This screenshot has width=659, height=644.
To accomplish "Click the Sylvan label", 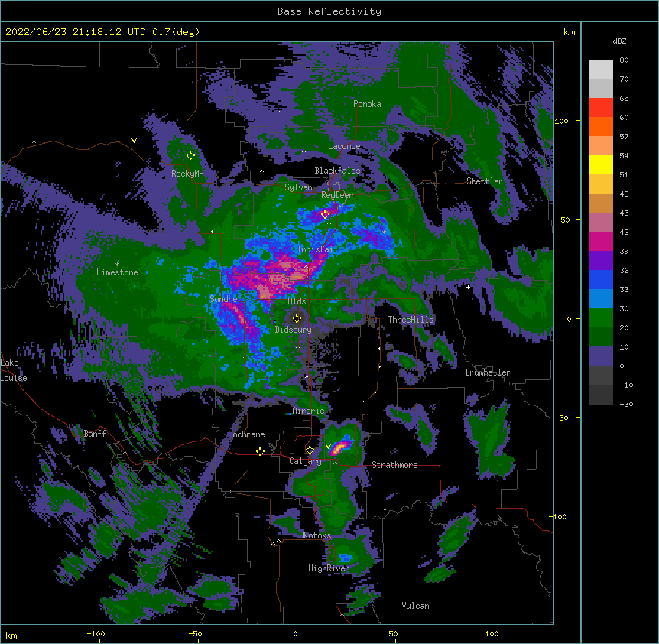I will tap(298, 187).
